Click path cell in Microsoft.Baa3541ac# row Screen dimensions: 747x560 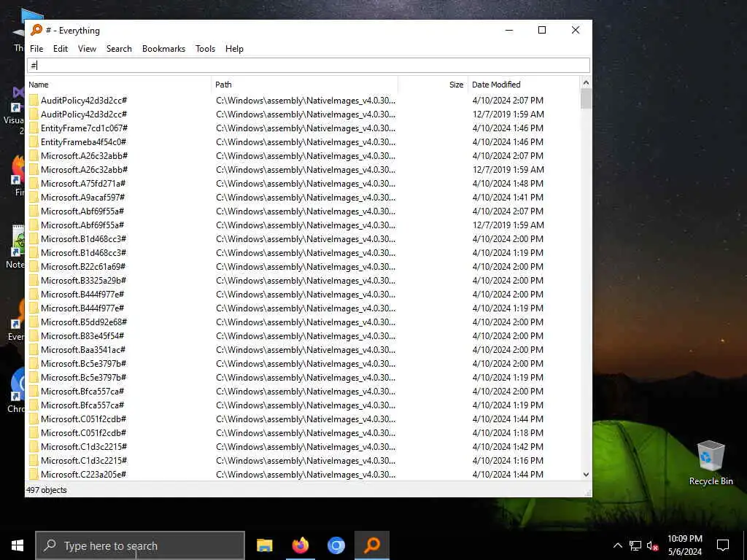(x=306, y=349)
